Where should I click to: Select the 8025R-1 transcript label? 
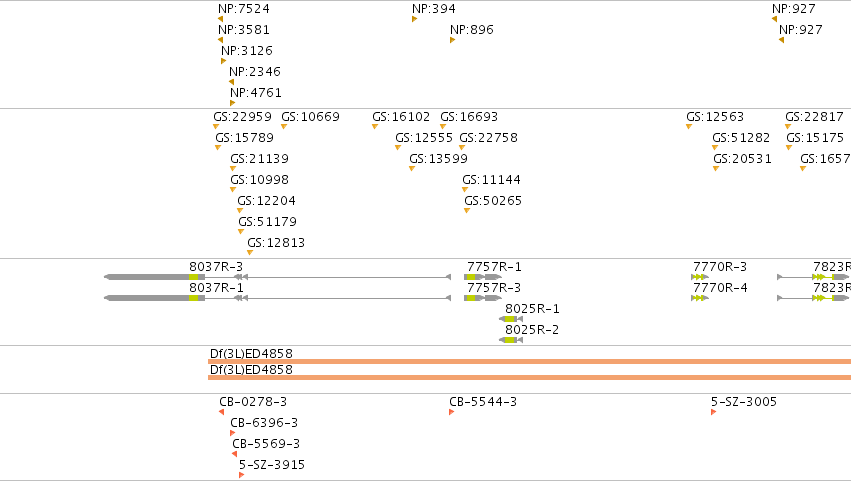tap(532, 309)
